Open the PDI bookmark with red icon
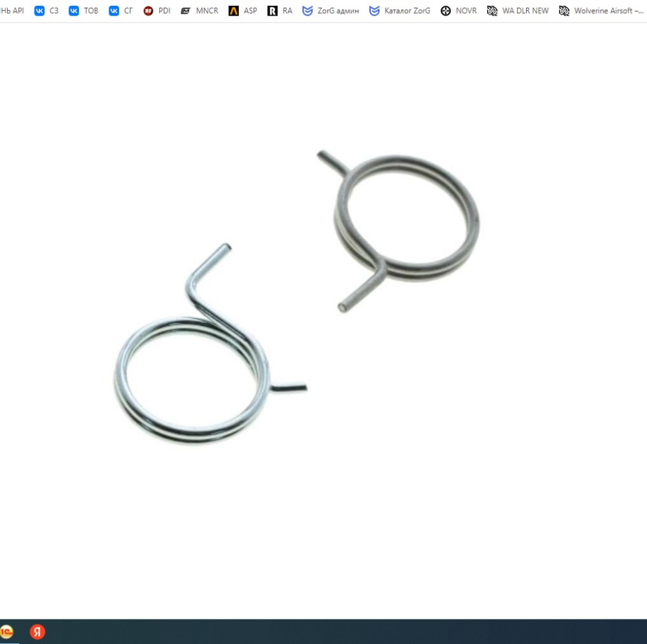The image size is (647, 644). (x=157, y=11)
